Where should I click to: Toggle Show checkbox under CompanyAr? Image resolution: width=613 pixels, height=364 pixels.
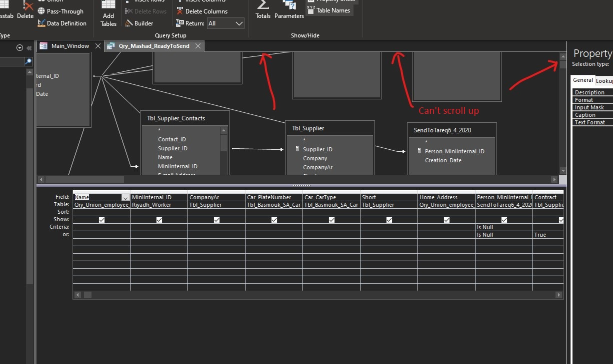click(x=216, y=220)
